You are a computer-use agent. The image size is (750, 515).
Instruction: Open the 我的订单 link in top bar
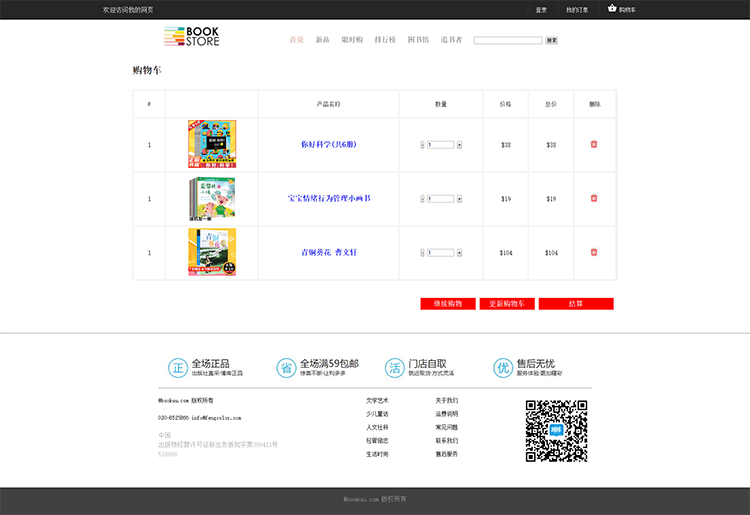click(577, 10)
